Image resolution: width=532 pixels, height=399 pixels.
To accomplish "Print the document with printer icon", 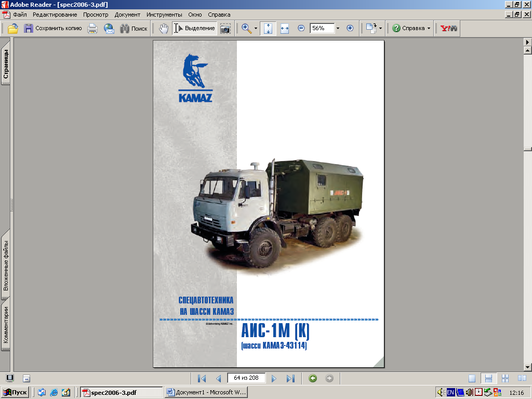I will [x=92, y=29].
